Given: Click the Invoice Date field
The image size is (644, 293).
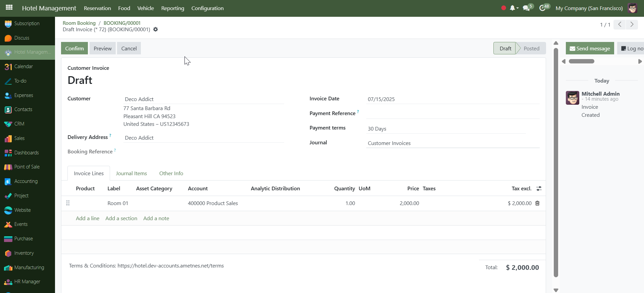Looking at the screenshot, I should (x=453, y=99).
